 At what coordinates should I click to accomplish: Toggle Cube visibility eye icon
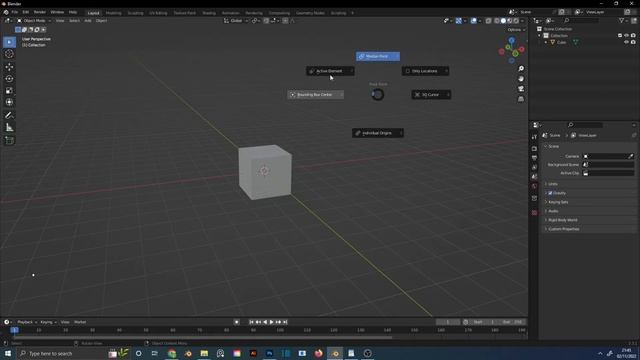pyautogui.click(x=627, y=42)
